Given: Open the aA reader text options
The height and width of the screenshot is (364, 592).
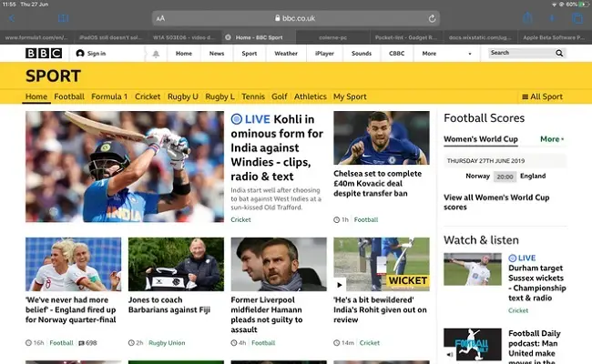Looking at the screenshot, I should pyautogui.click(x=161, y=18).
